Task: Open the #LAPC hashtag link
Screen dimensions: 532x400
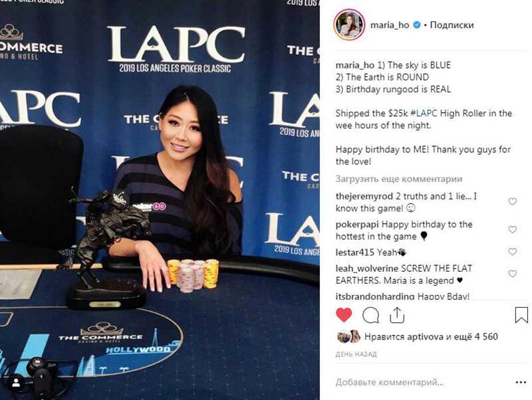Action: 424,113
